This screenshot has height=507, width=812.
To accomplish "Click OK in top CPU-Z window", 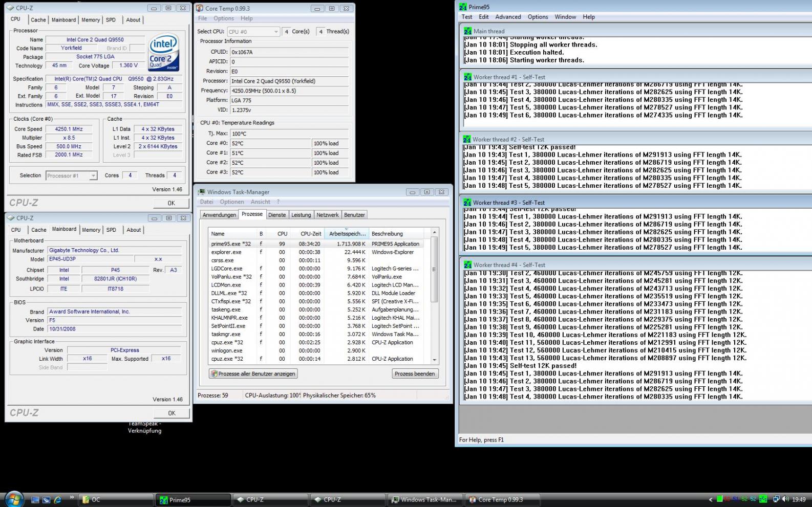I will [x=171, y=203].
